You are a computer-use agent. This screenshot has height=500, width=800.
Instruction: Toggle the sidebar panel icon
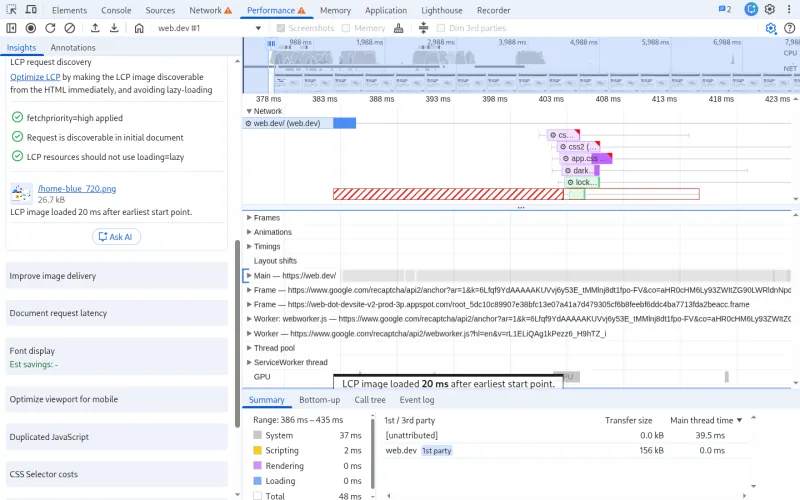[x=11, y=28]
